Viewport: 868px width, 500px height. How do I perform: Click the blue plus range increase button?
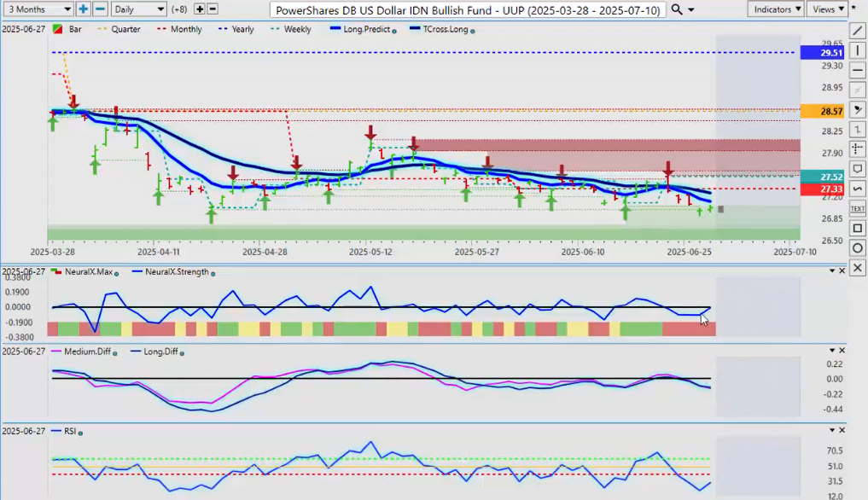click(83, 9)
